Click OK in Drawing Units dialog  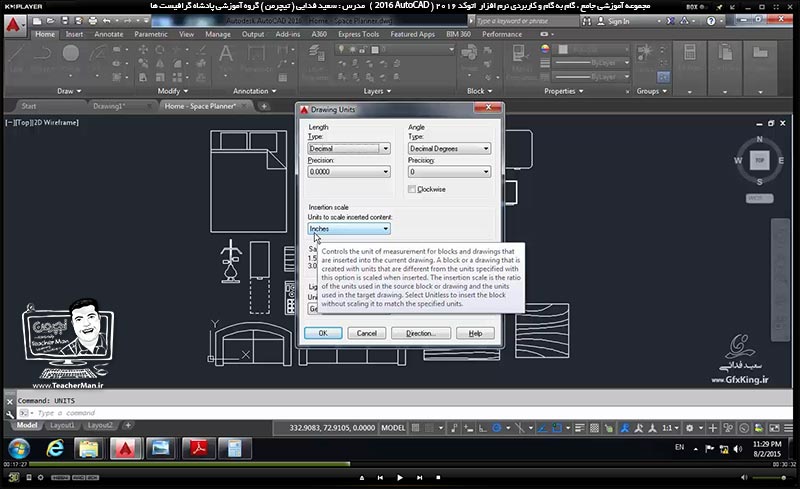[323, 333]
